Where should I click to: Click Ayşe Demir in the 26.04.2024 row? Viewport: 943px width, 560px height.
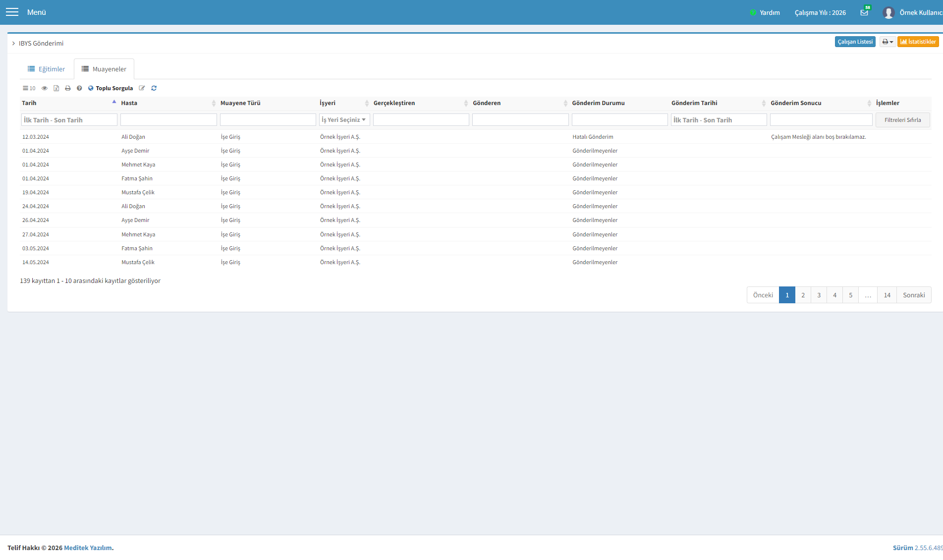click(135, 220)
